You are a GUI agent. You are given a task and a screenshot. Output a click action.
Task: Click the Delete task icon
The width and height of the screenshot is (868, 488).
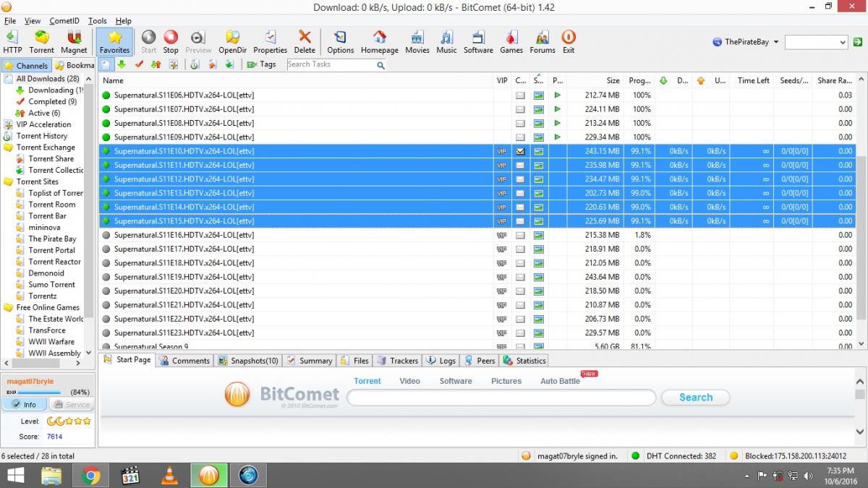coord(305,42)
